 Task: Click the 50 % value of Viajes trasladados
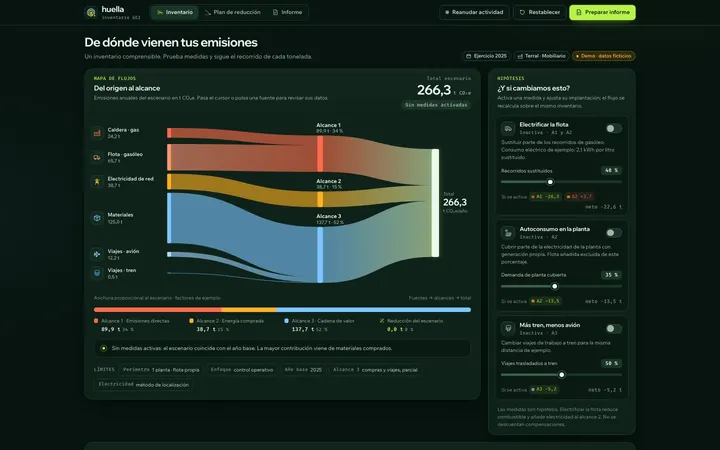(611, 363)
